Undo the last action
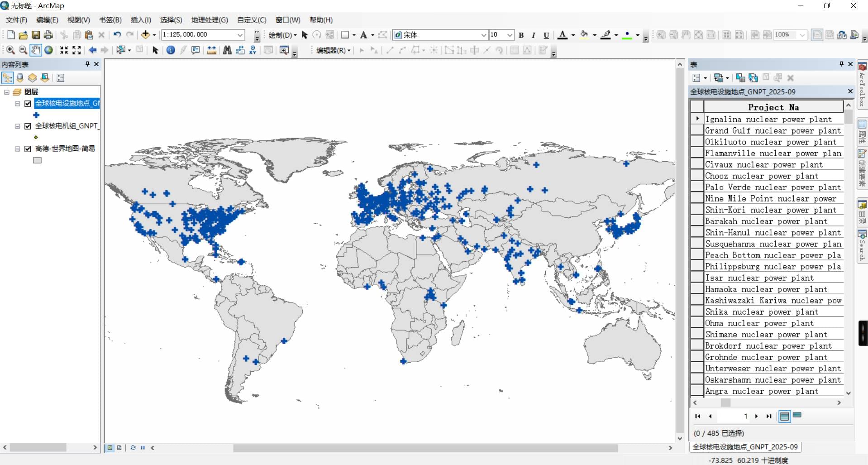 (x=117, y=35)
